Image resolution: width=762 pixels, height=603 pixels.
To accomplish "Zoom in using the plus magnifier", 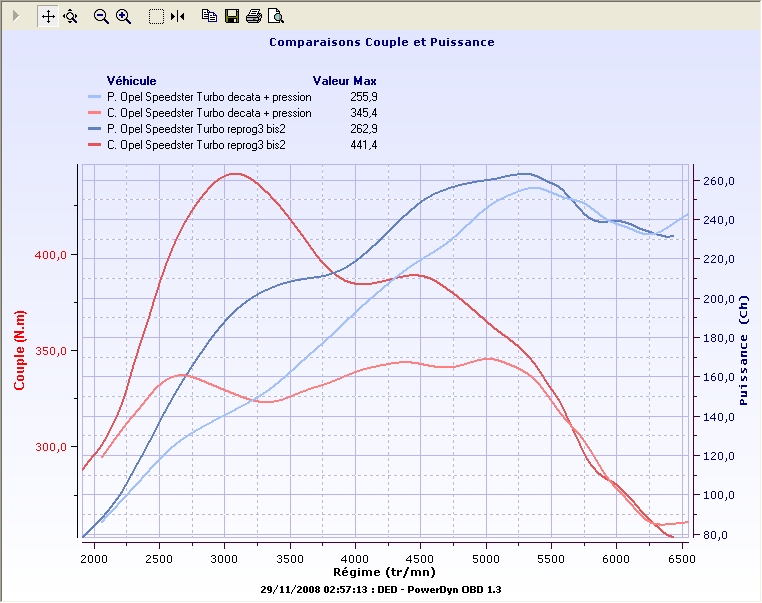I will (124, 16).
